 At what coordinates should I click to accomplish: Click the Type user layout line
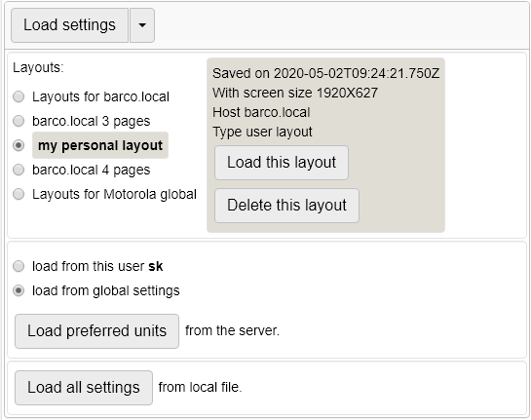pos(262,133)
